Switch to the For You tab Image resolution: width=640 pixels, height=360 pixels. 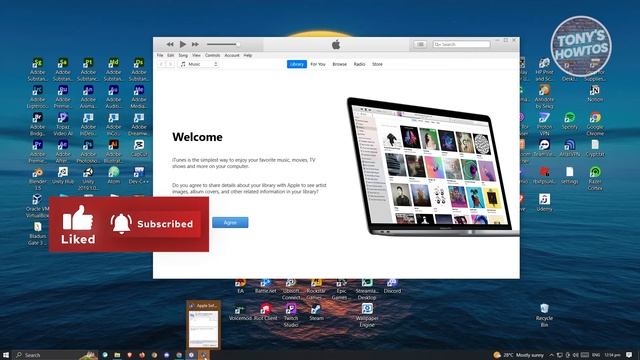pos(318,64)
